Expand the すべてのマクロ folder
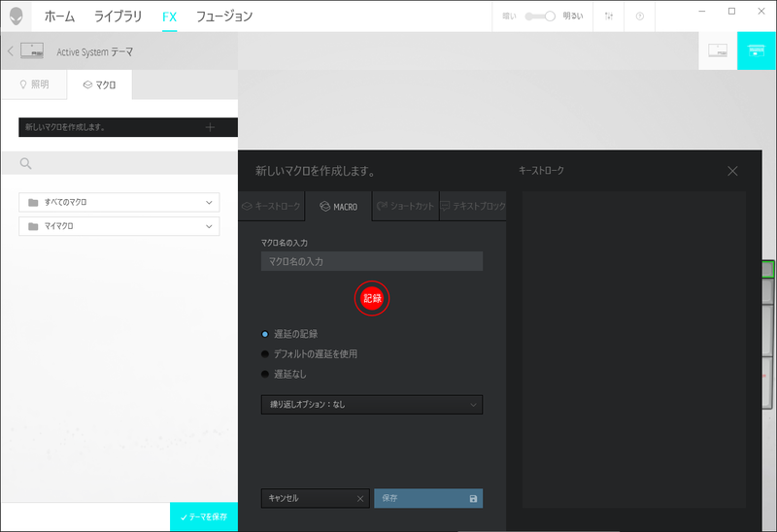 coord(118,202)
